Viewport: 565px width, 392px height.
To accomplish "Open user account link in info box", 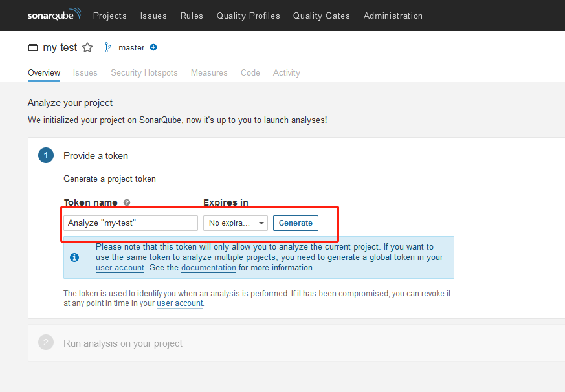I will 120,268.
